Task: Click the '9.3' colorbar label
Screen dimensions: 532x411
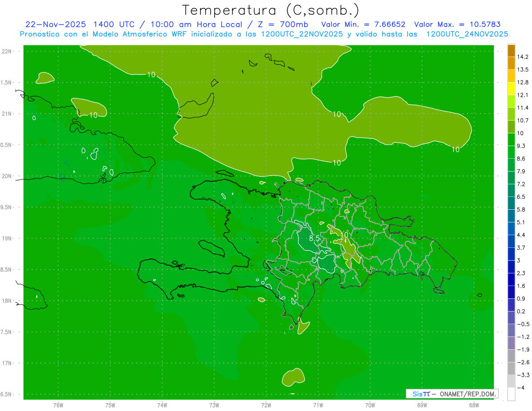Action: tap(521, 146)
